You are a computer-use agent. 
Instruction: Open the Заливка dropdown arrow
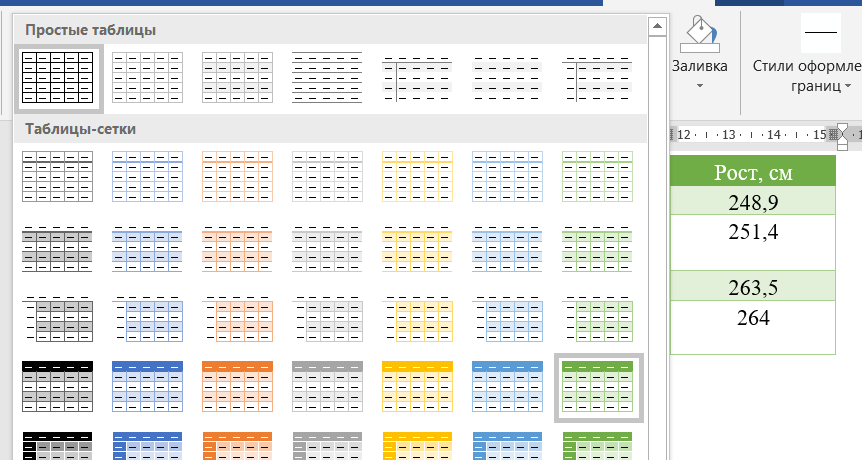coord(700,86)
